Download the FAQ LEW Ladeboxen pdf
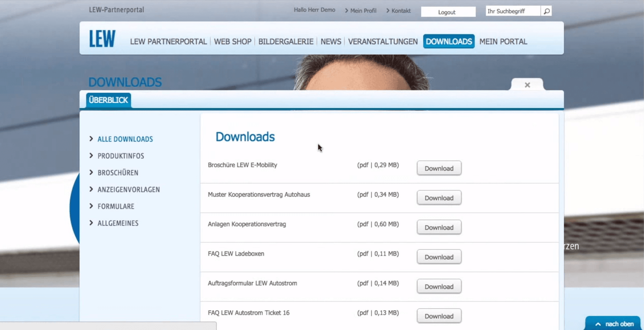This screenshot has height=330, width=644. coord(439,257)
